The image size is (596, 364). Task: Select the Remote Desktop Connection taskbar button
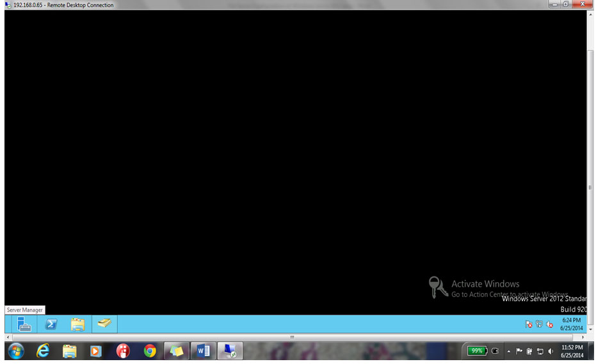[230, 351]
